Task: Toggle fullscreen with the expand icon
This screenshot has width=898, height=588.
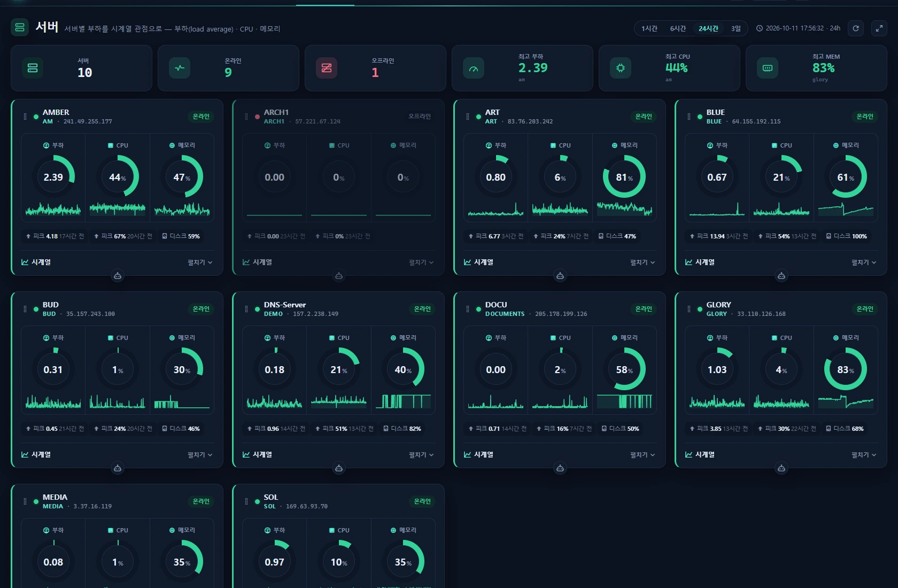Action: coord(879,28)
